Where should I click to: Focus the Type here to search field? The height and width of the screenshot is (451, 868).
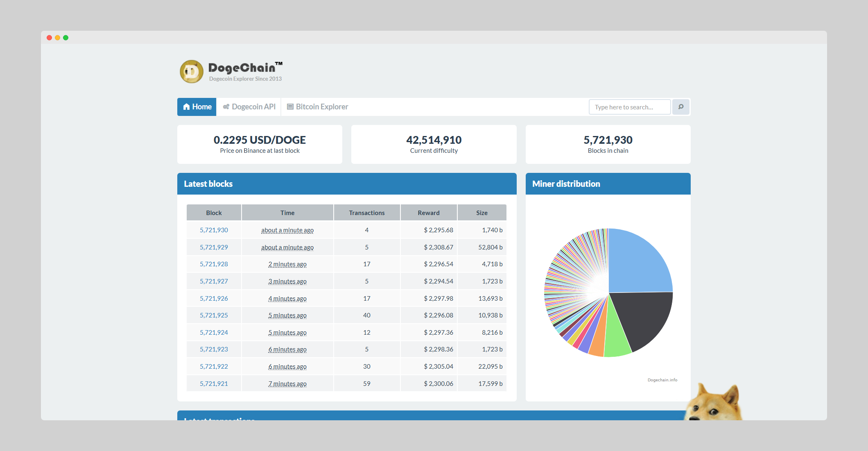pos(629,107)
